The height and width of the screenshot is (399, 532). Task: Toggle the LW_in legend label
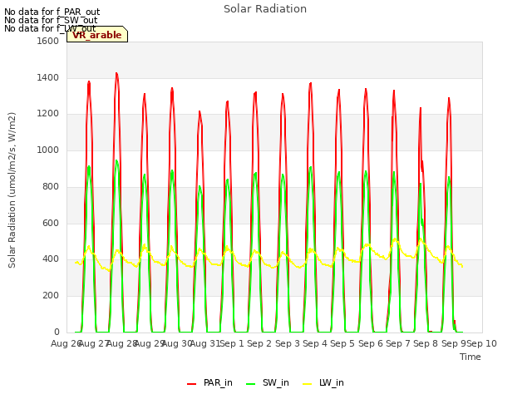[x=331, y=382]
